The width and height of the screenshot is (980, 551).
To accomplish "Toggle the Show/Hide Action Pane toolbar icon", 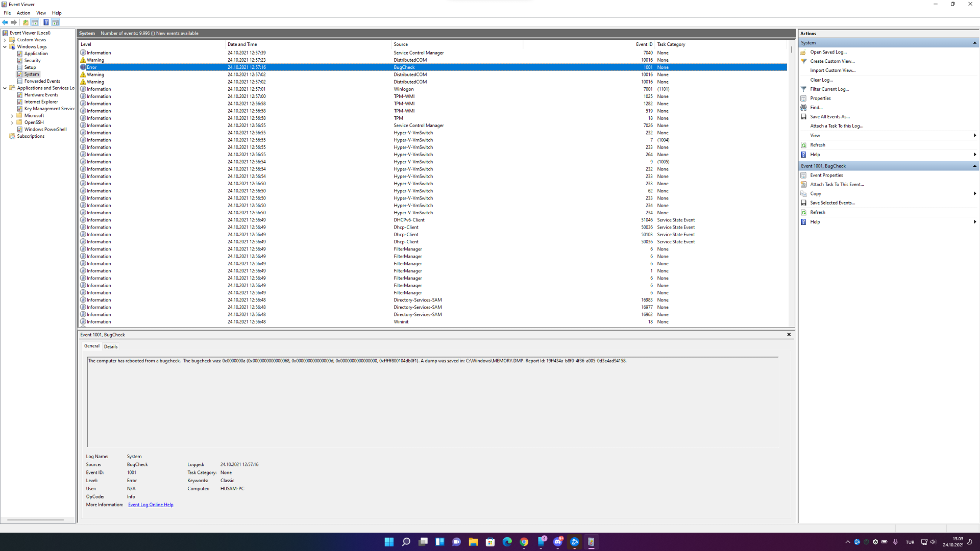I will coord(56,22).
